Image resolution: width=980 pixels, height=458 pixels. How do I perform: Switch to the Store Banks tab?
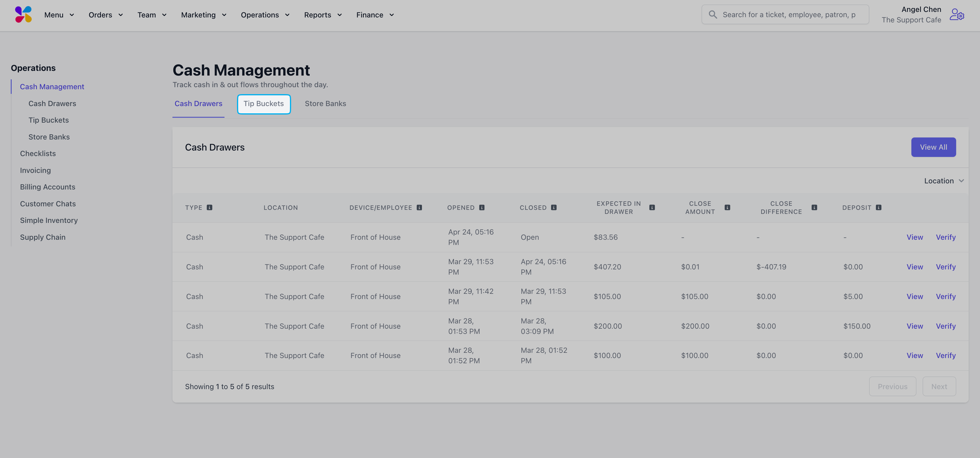point(325,104)
